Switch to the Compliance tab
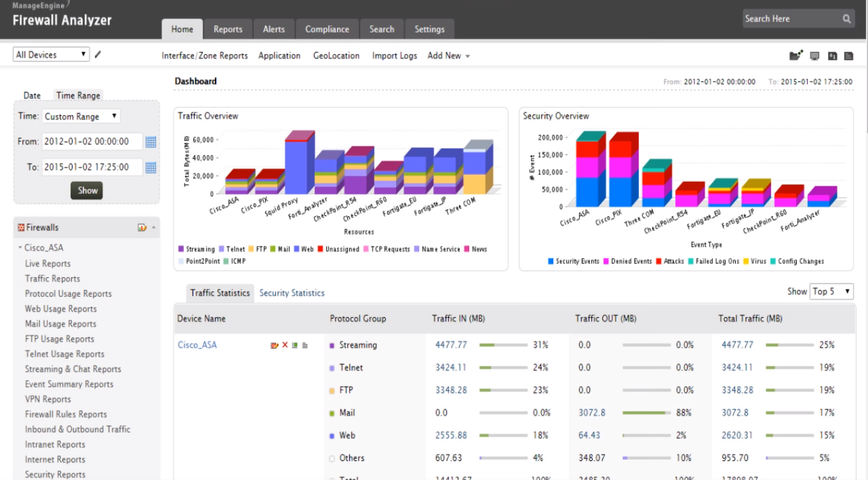This screenshot has width=868, height=480. pos(327,29)
